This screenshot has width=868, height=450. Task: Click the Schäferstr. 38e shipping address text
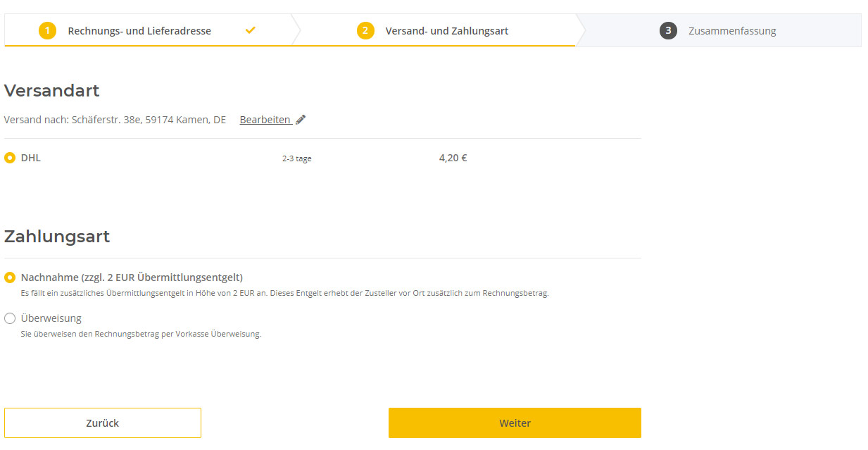(149, 120)
